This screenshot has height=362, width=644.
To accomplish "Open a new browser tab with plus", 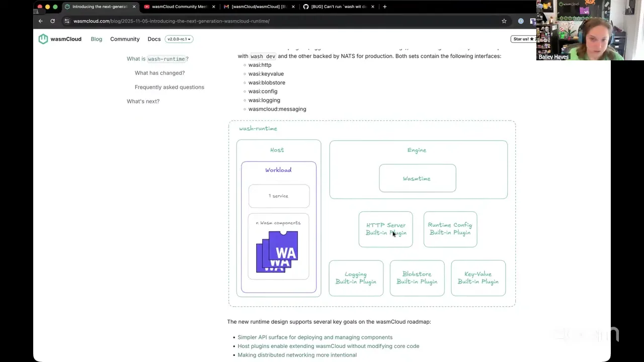I will pyautogui.click(x=385, y=7).
